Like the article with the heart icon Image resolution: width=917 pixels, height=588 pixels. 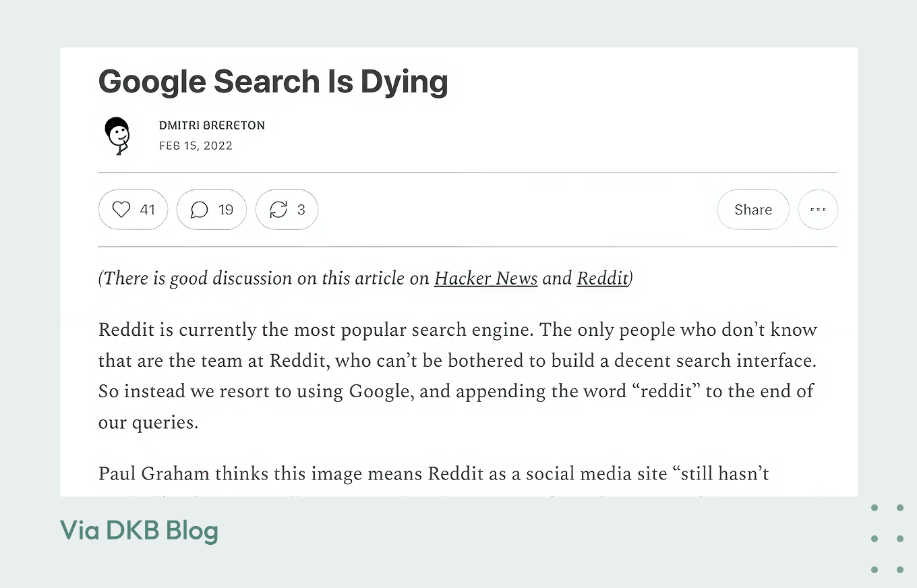tap(121, 210)
